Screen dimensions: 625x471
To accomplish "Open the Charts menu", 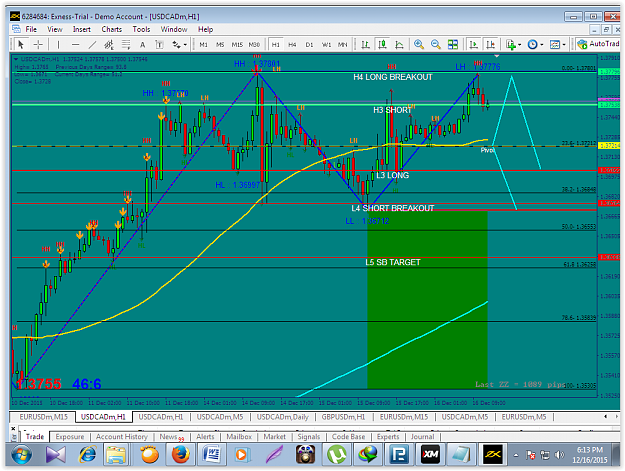I will [x=112, y=29].
